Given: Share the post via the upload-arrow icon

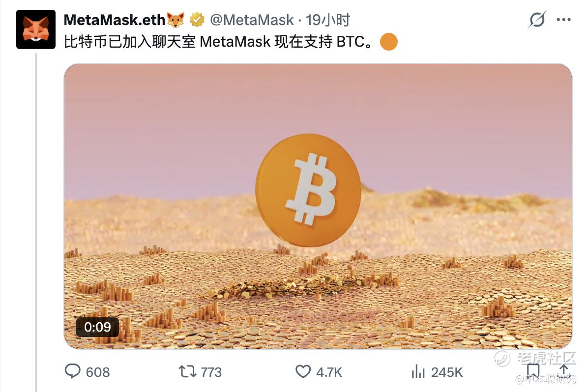Looking at the screenshot, I should point(563,370).
